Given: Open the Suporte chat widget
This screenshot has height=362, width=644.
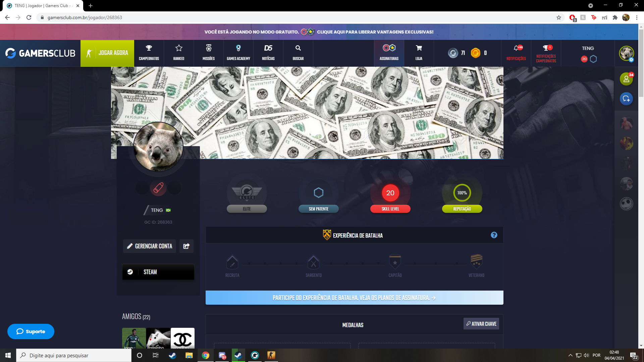Looking at the screenshot, I should point(31,331).
